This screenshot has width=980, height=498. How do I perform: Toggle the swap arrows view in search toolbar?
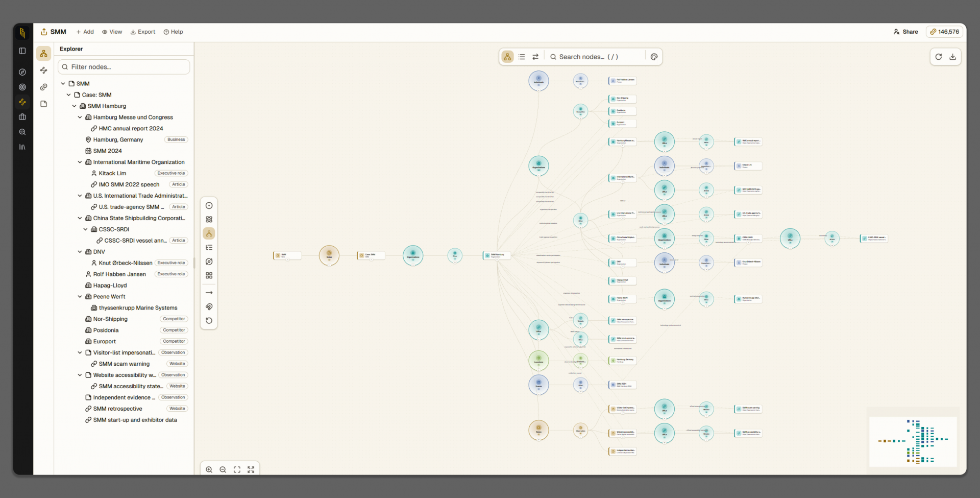point(535,57)
